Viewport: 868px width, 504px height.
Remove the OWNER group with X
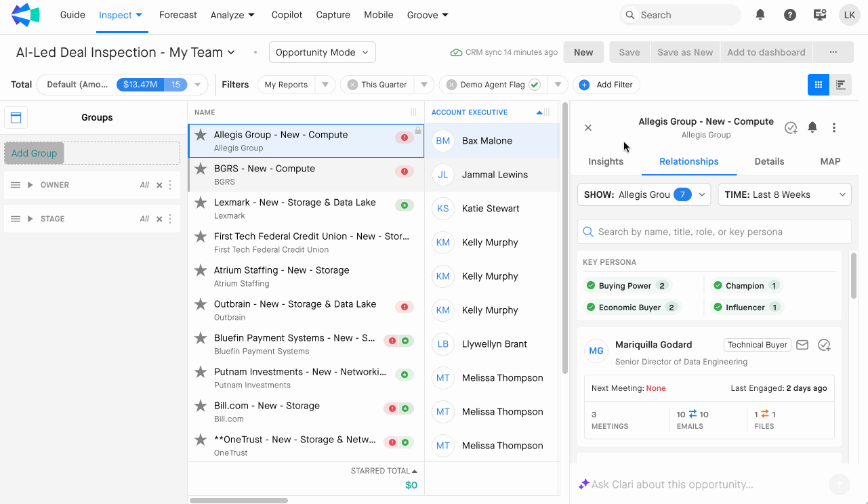[x=159, y=185]
